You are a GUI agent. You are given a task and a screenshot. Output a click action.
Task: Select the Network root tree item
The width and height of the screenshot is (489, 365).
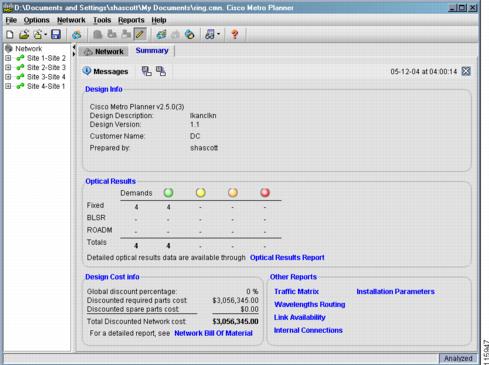[x=28, y=49]
